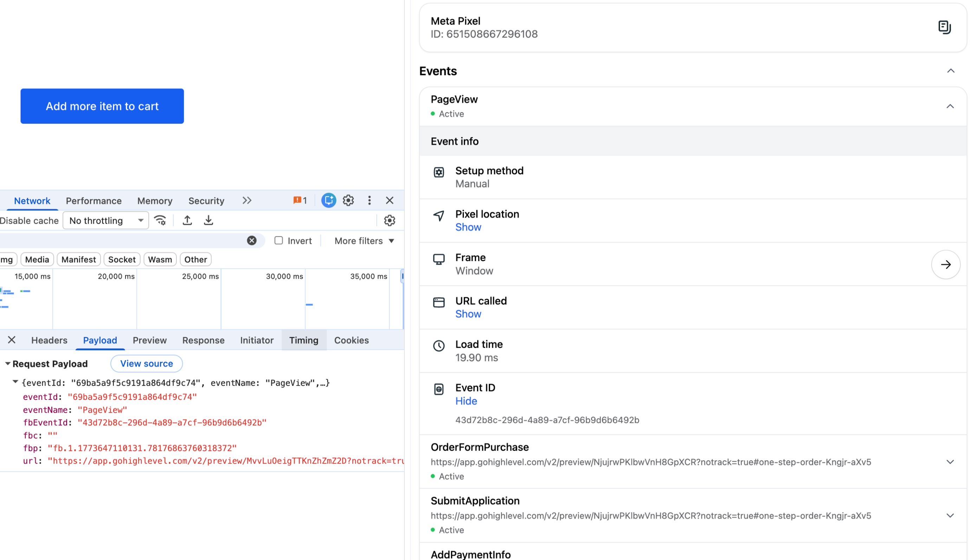This screenshot has width=972, height=560.
Task: Collapse the PageView event section
Action: click(951, 106)
